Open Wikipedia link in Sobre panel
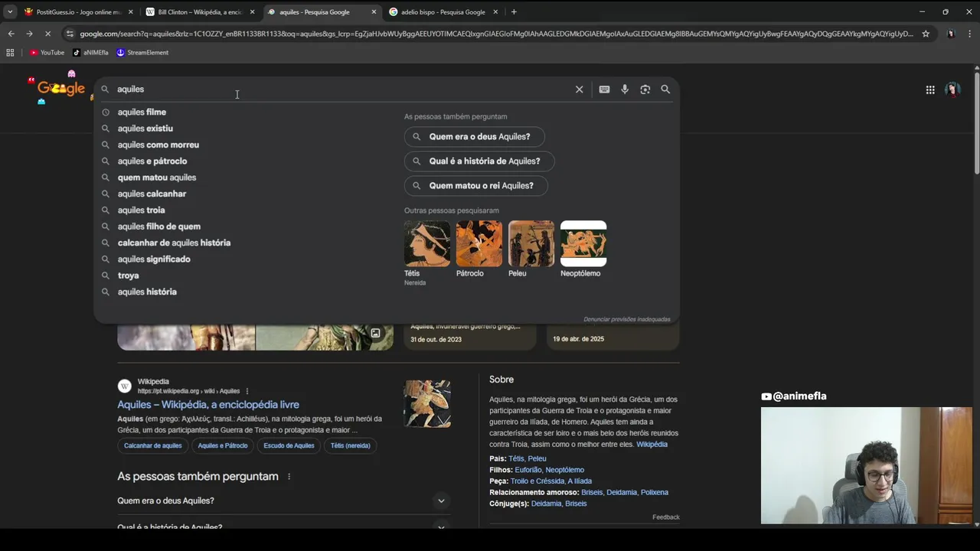This screenshot has height=551, width=980. click(x=652, y=445)
